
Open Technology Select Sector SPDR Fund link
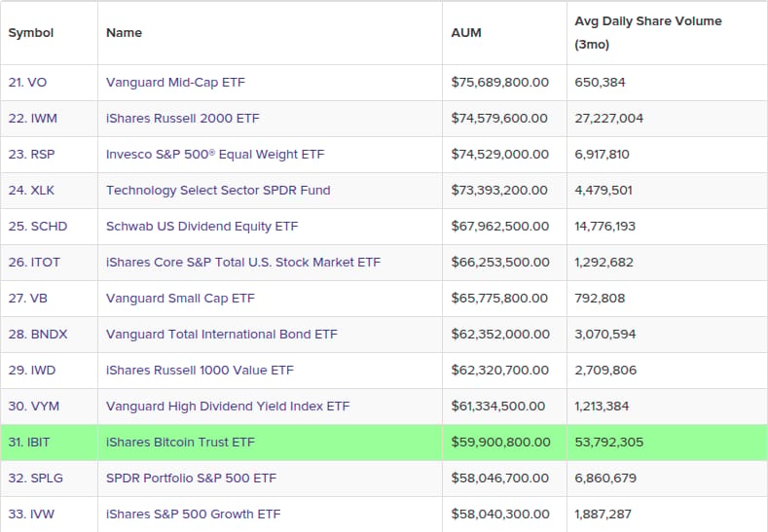coord(218,191)
